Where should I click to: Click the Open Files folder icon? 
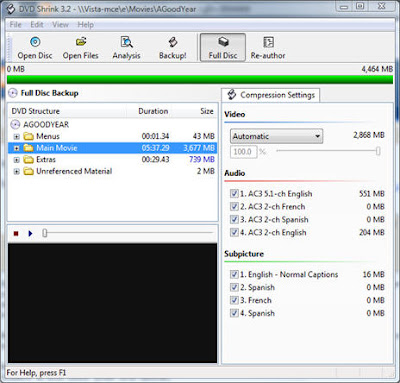(81, 42)
